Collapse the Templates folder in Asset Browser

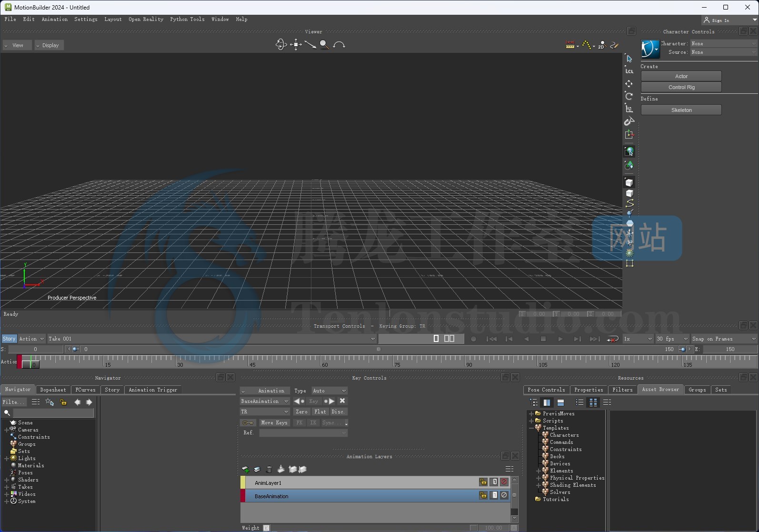click(x=531, y=428)
